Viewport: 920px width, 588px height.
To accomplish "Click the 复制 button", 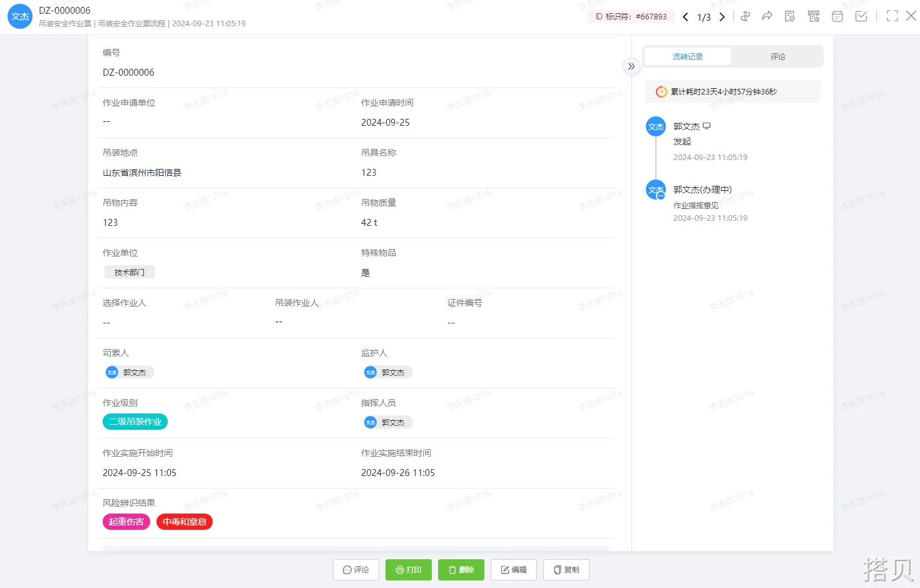I will (566, 570).
